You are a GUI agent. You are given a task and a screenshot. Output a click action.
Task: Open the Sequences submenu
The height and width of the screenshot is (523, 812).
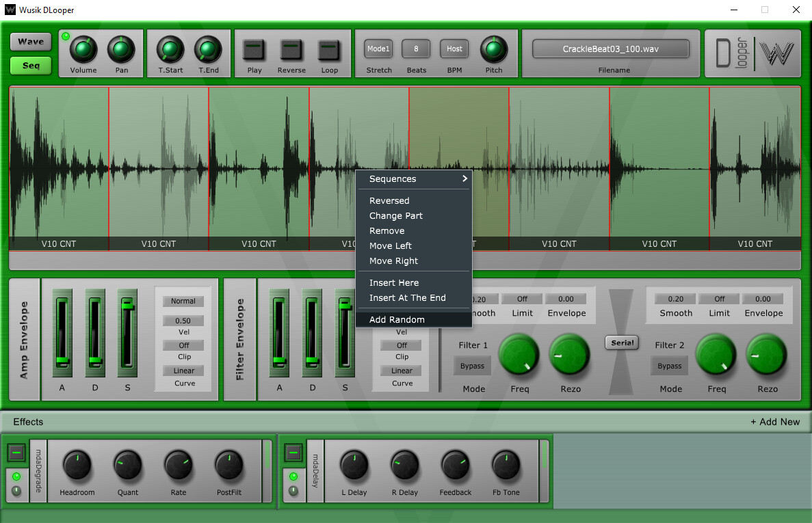414,179
